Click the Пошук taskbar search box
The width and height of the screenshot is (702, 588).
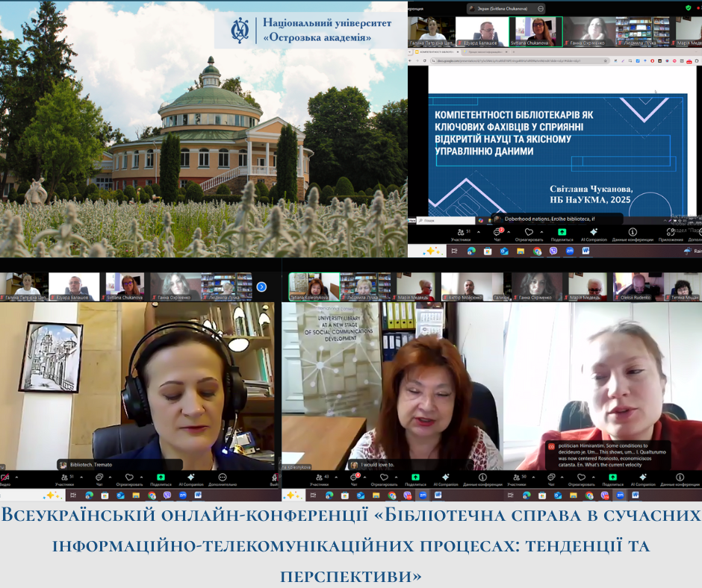pos(446,221)
